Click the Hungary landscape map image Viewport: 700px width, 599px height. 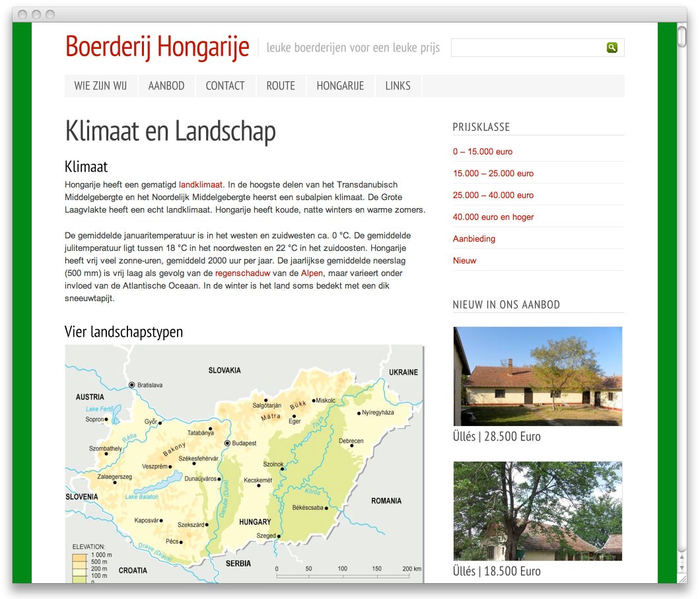point(244,464)
